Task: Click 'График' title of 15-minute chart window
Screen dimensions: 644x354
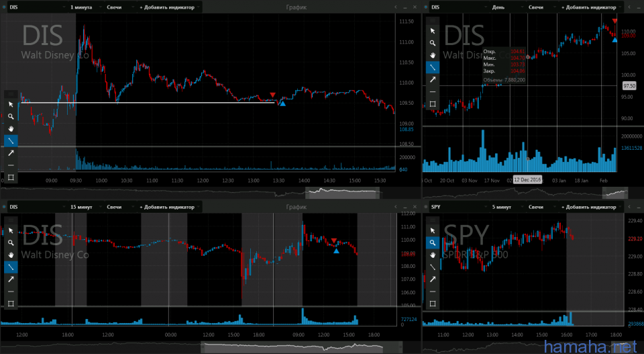Action: pos(296,207)
